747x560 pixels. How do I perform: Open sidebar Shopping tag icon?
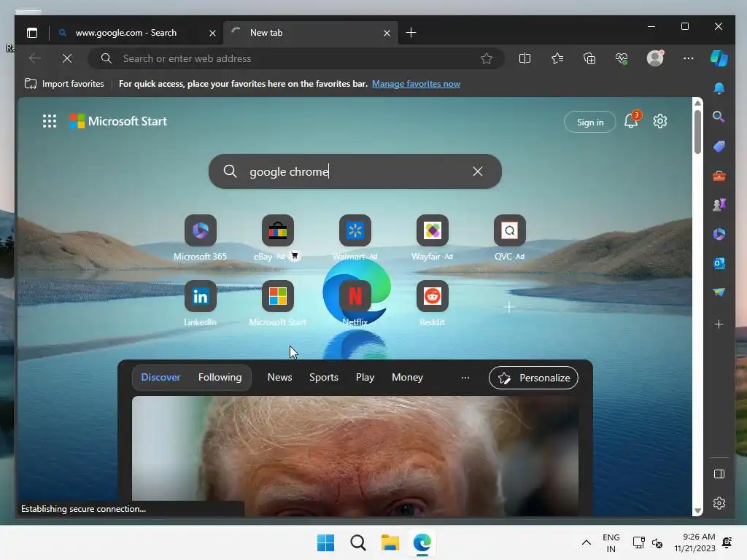coord(719,147)
